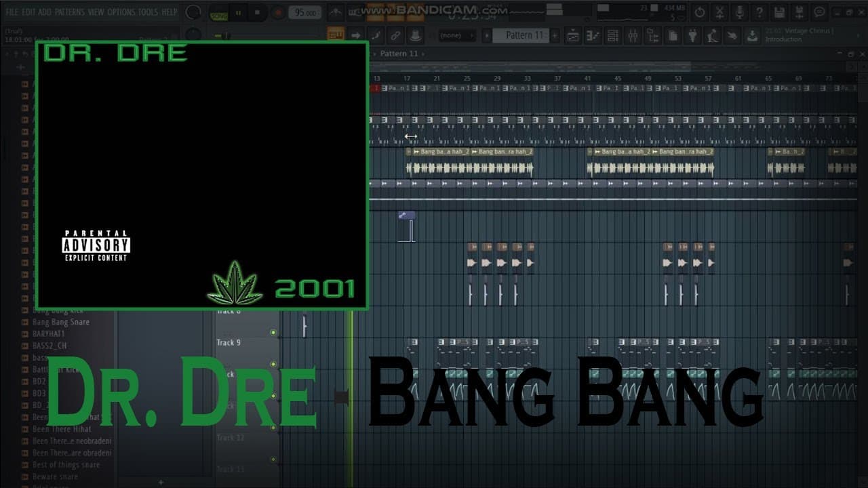Open the Pattern 11 selector
The height and width of the screenshot is (488, 868).
524,35
